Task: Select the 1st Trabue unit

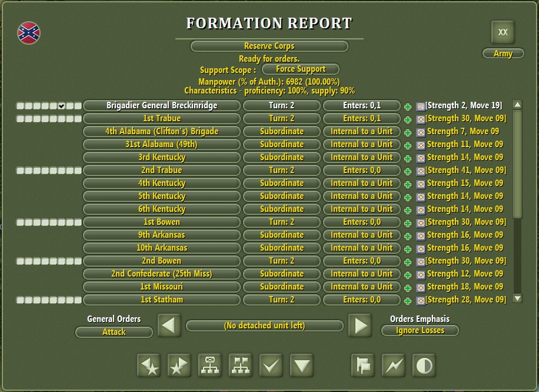Action: [162, 119]
